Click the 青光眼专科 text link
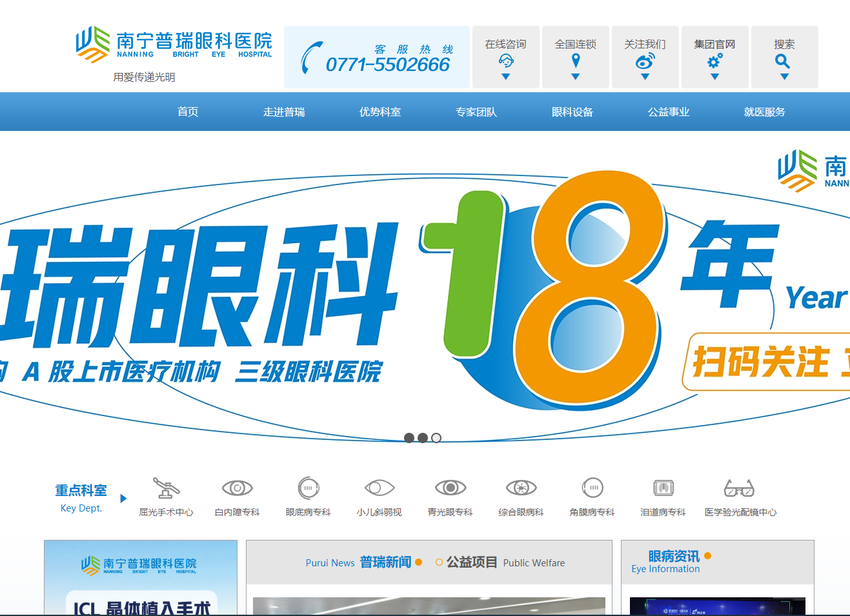The height and width of the screenshot is (616, 850). point(450,512)
